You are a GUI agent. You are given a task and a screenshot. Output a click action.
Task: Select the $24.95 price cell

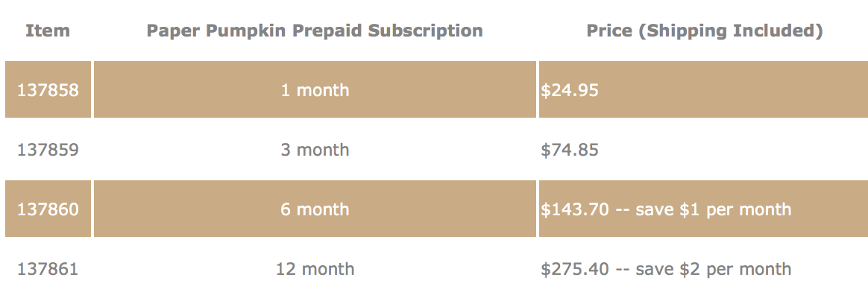(704, 89)
